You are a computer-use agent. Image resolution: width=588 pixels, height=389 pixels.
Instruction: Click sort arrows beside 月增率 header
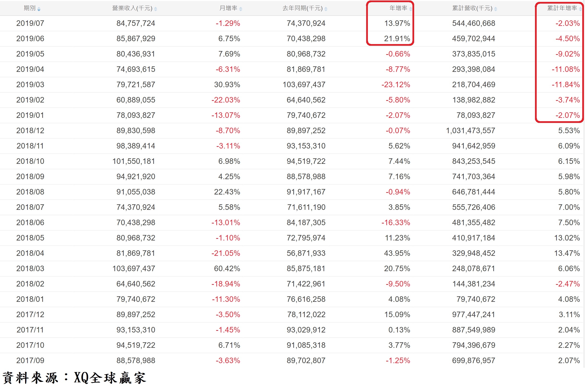pos(241,9)
